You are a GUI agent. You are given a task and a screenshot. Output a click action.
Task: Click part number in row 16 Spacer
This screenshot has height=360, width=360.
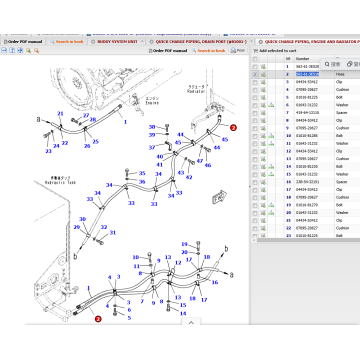307,182
